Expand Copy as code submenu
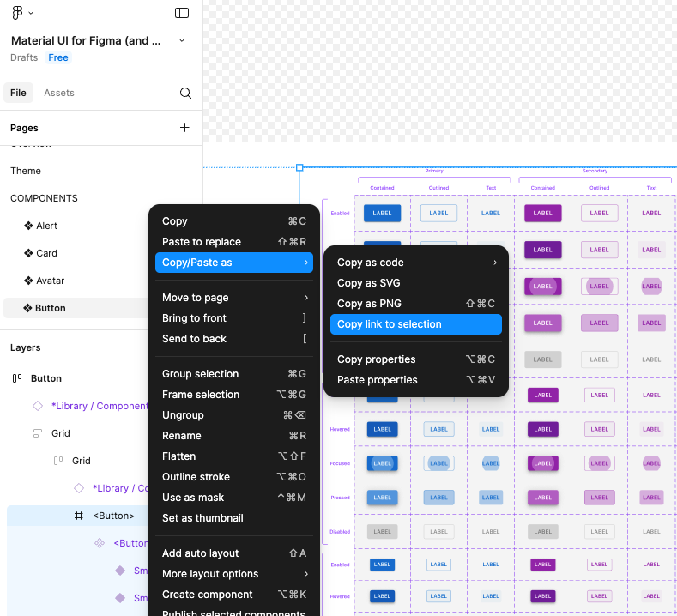The width and height of the screenshot is (677, 616). click(x=416, y=263)
